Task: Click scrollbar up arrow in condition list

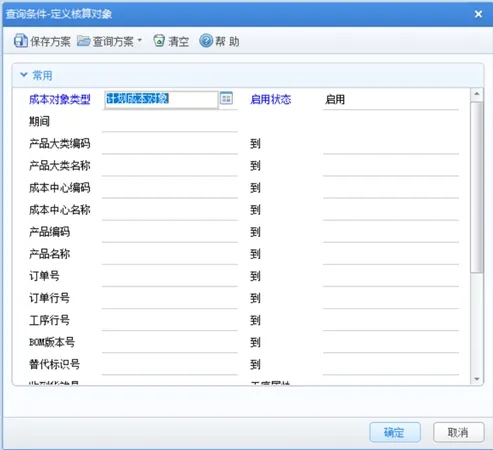Action: pos(477,94)
